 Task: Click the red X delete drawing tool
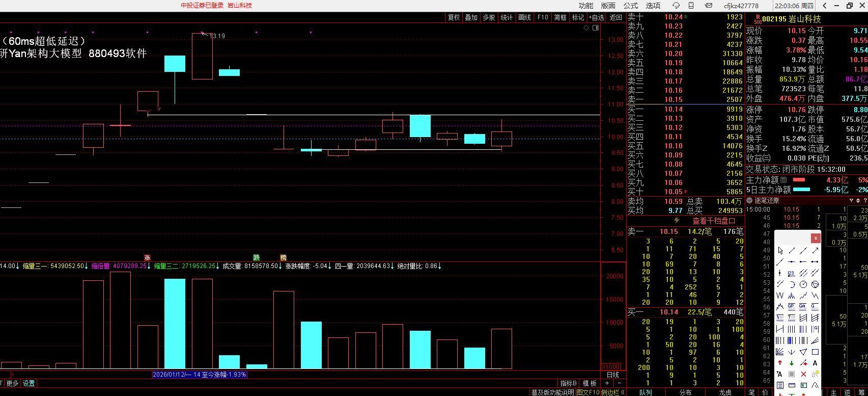(x=803, y=374)
